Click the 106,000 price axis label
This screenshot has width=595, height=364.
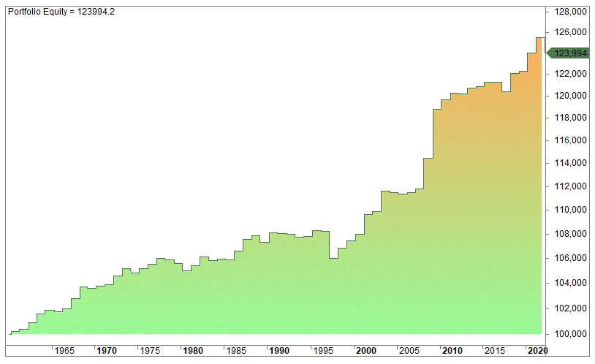click(570, 258)
